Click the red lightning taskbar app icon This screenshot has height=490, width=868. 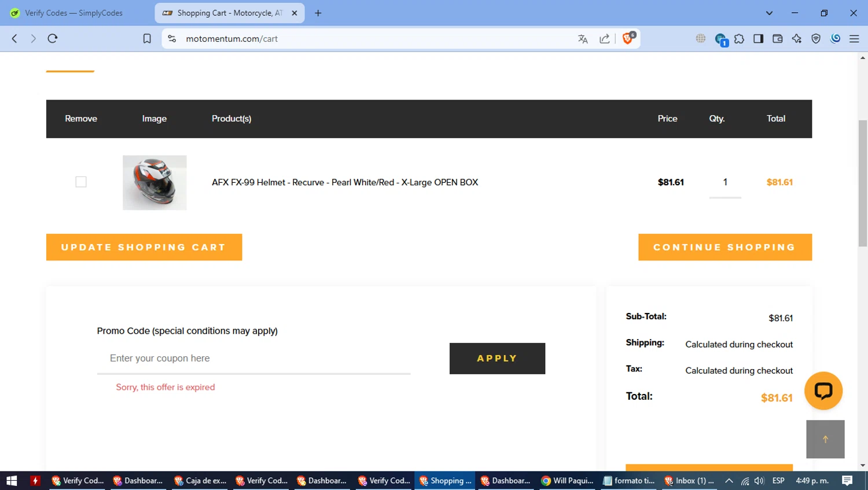tap(35, 481)
